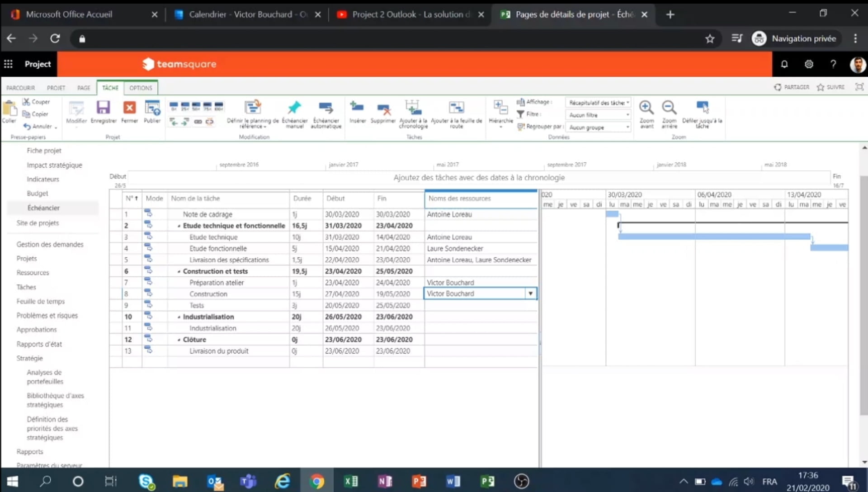Open Impact stratégique in sidebar
Screen dimensions: 868x492
click(54, 165)
